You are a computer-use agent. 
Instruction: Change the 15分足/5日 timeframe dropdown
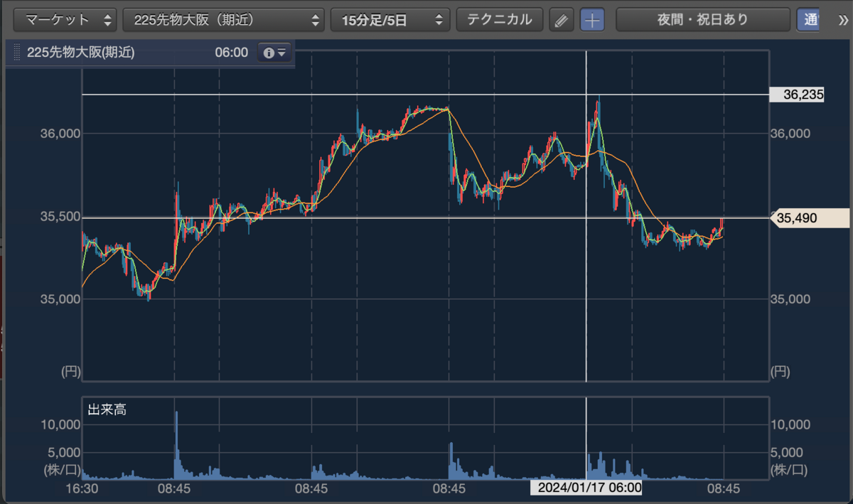click(390, 20)
